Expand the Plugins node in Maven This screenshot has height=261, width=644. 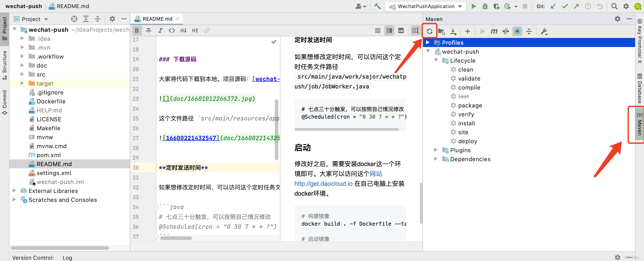[436, 150]
